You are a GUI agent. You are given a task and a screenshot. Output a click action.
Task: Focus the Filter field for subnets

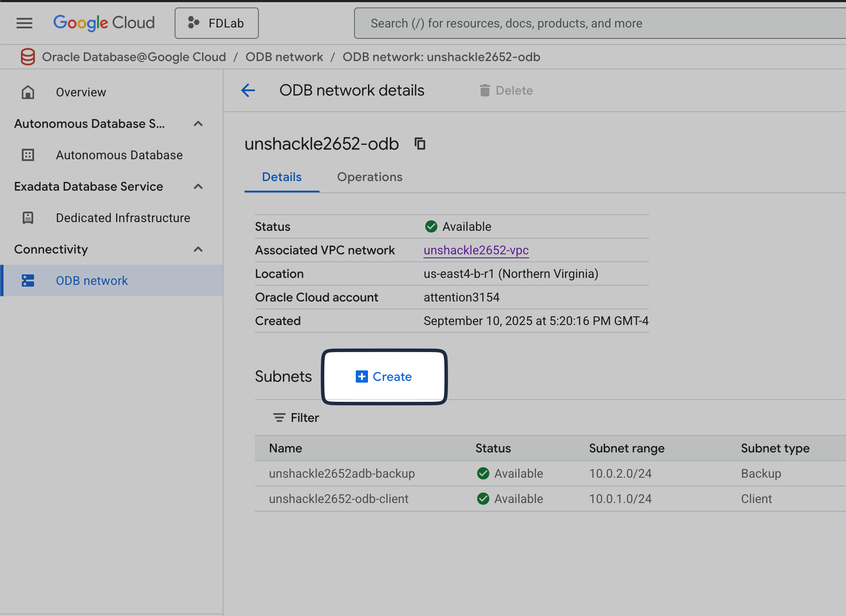tap(550, 418)
